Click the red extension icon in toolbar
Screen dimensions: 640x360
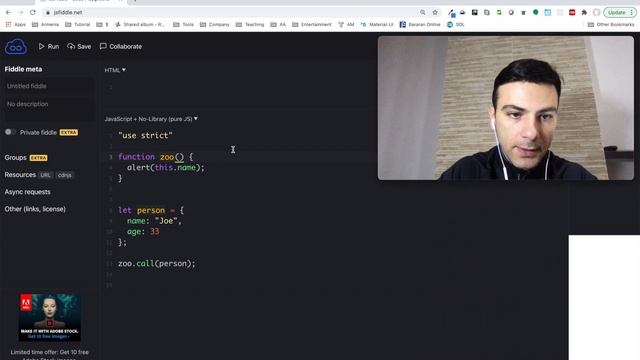point(572,13)
